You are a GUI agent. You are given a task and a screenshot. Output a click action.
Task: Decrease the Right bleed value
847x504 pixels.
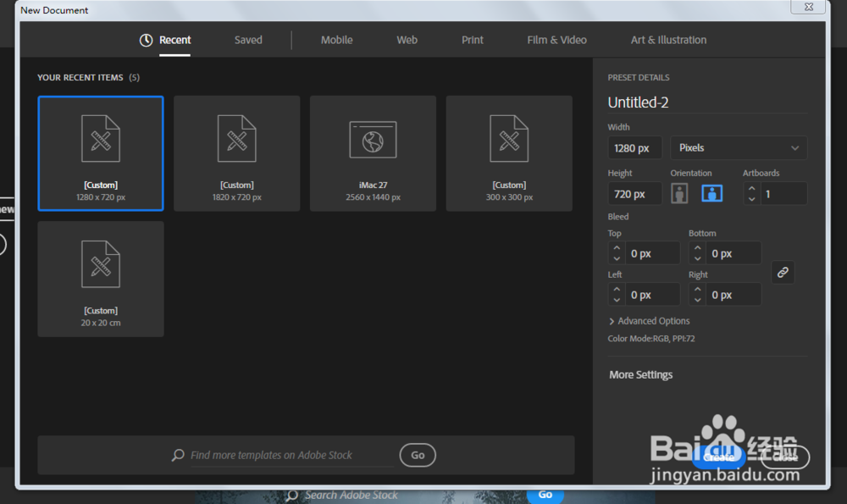coord(697,301)
